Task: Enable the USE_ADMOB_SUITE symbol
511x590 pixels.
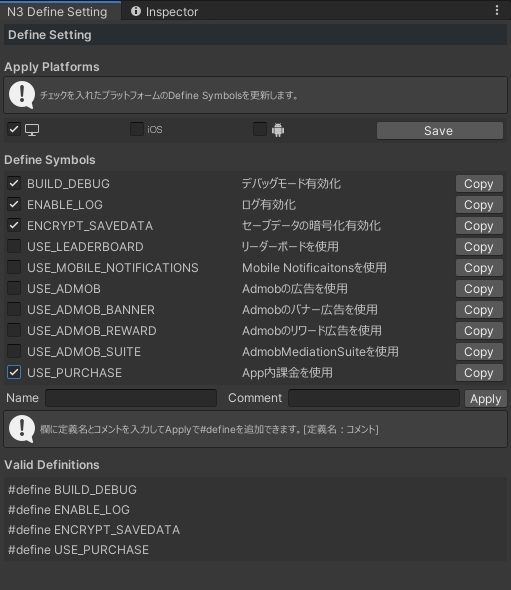Action: [x=14, y=351]
